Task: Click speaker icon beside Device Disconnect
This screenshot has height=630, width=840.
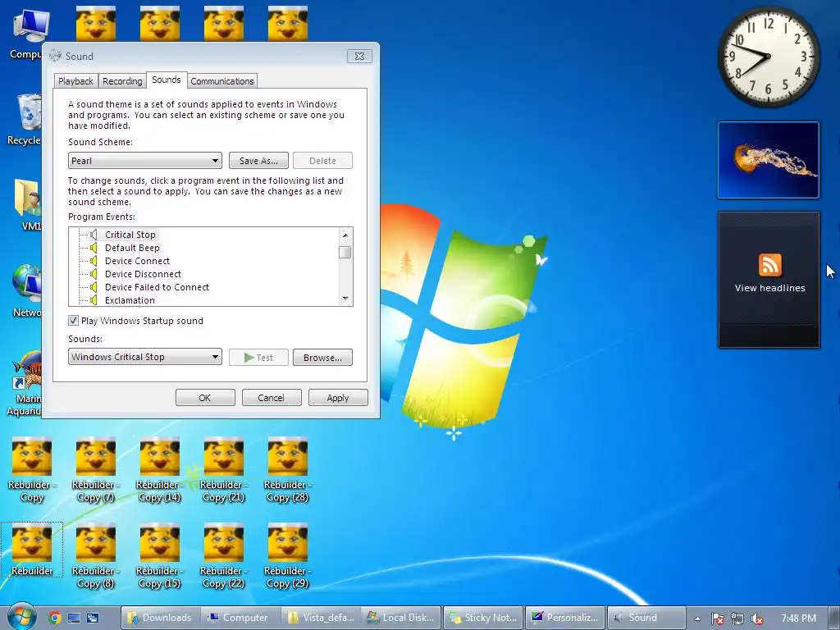Action: [94, 274]
